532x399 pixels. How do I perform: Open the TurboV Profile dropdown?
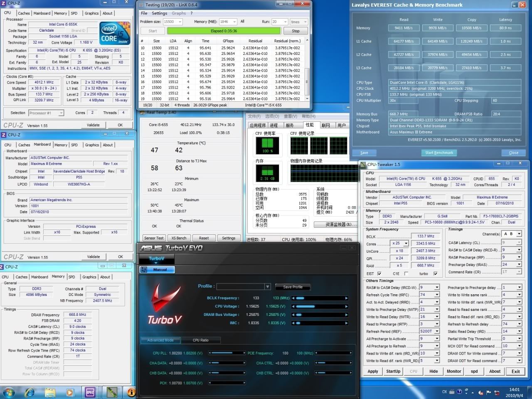(267, 286)
